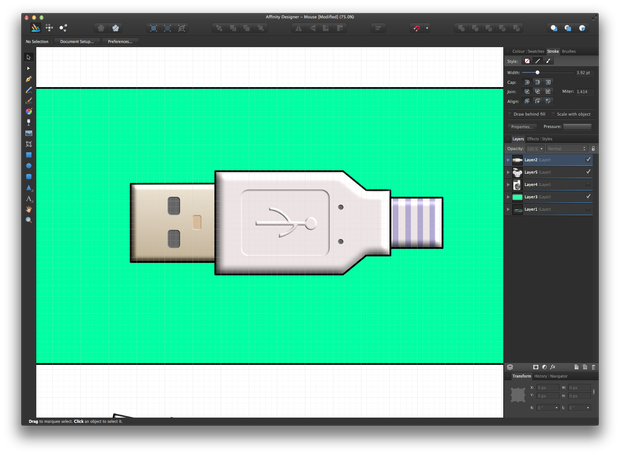The image size is (620, 455).
Task: Toggle snapping magnet in the toolbar
Action: click(416, 28)
